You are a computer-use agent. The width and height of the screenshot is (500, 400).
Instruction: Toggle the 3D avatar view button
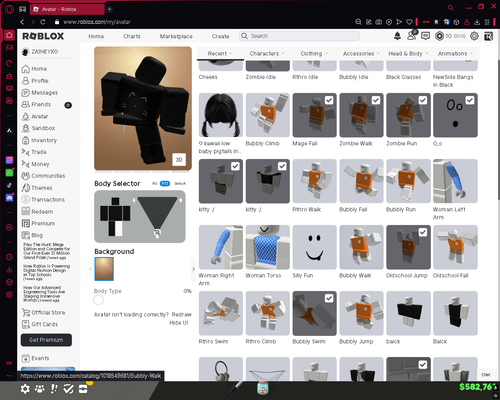pos(179,160)
